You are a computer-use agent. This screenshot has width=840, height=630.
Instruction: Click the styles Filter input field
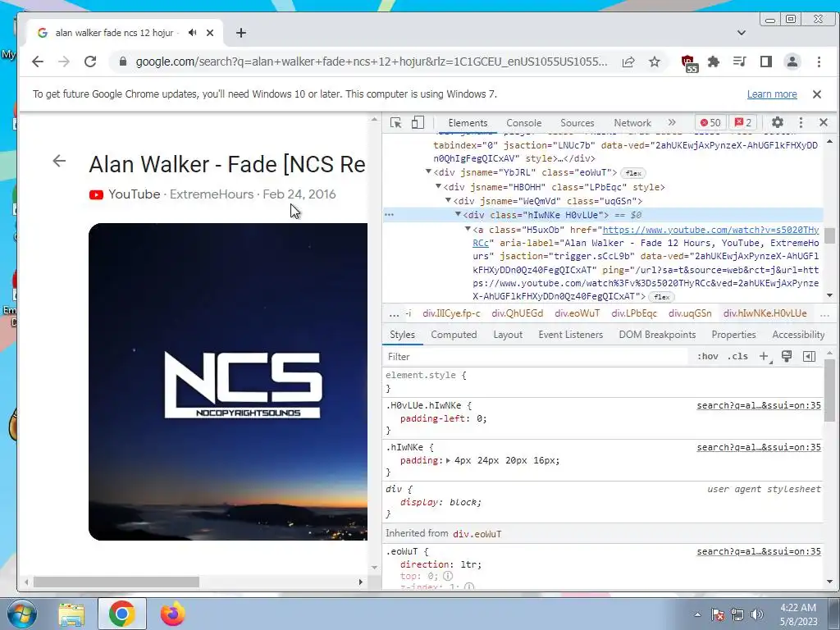(536, 357)
